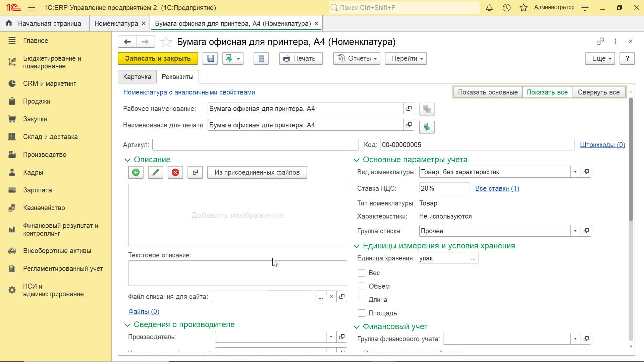Select Свернуть все view mode
This screenshot has width=644, height=362.
pos(599,92)
